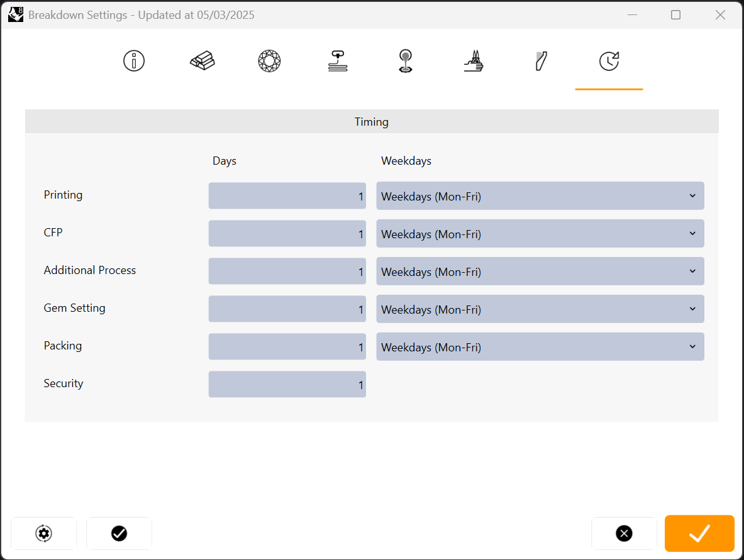The width and height of the screenshot is (744, 560).
Task: Click the Packing row label
Action: 63,346
